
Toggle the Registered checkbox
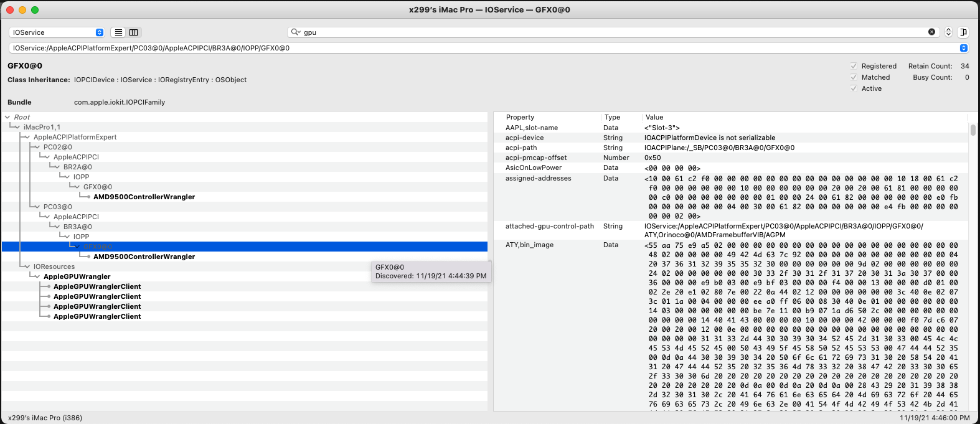[x=854, y=66]
